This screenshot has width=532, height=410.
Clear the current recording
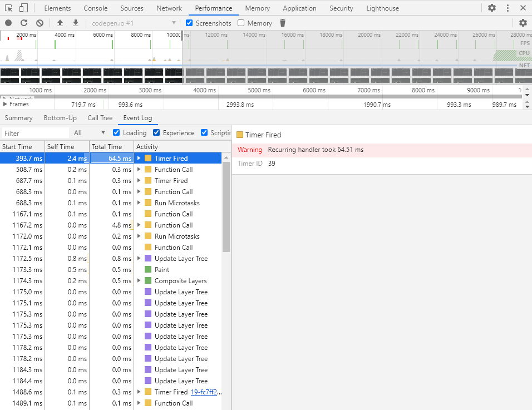(39, 23)
